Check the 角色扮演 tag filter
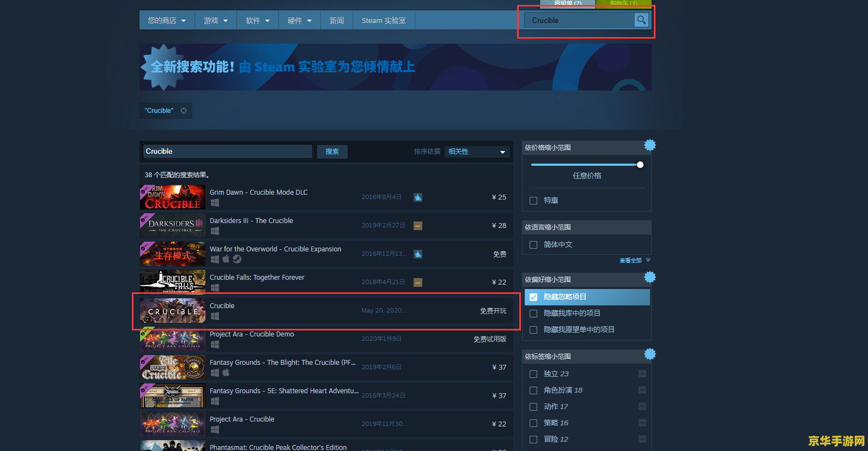 (x=533, y=390)
